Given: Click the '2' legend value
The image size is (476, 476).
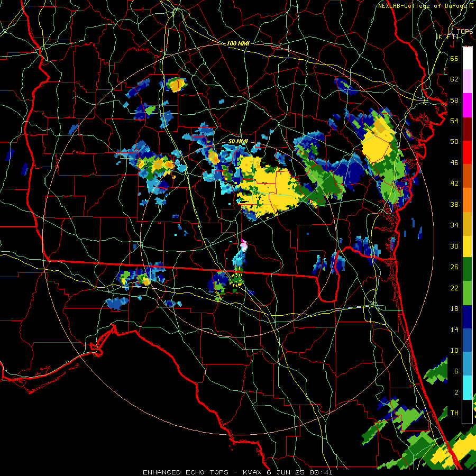Looking at the screenshot, I should click(456, 392).
